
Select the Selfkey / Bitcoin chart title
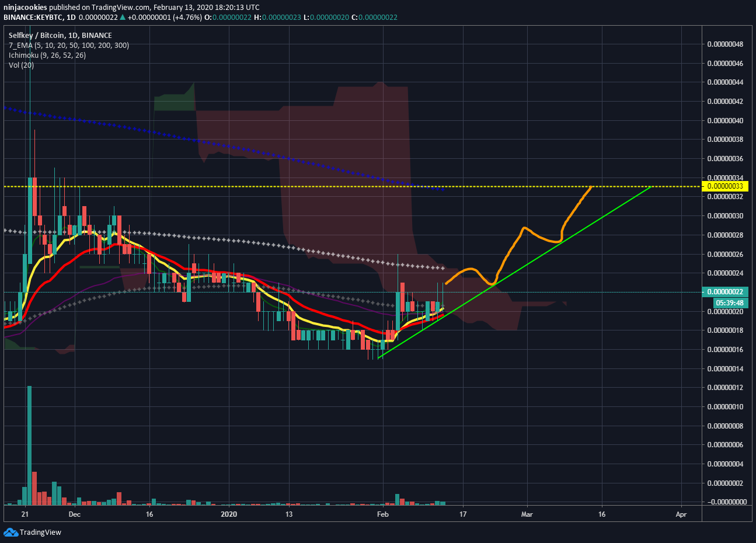(x=60, y=36)
